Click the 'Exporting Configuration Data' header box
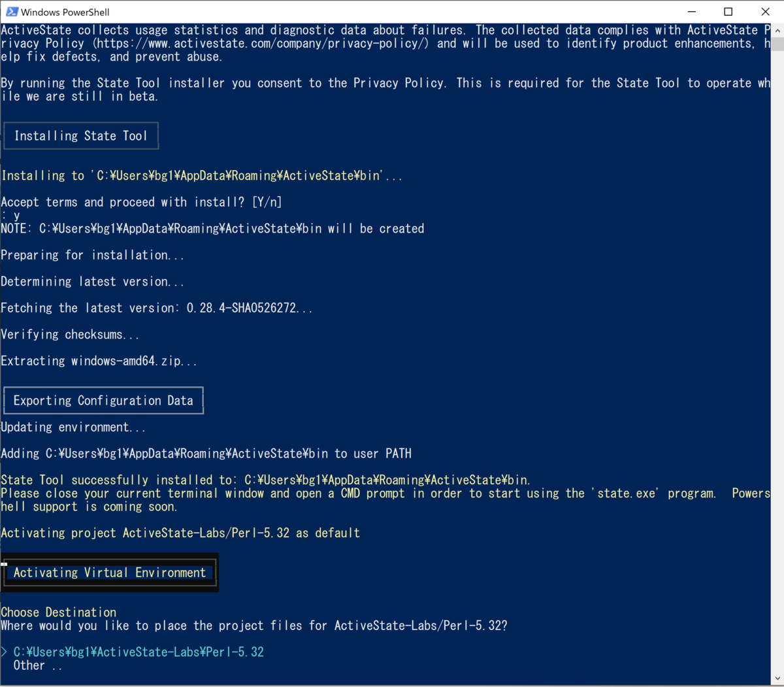 103,401
